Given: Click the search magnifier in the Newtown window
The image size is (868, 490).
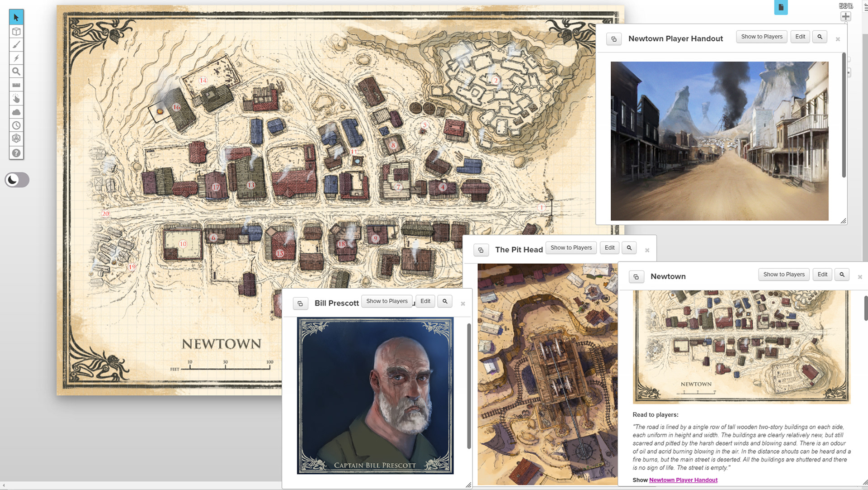Looking at the screenshot, I should coord(842,274).
